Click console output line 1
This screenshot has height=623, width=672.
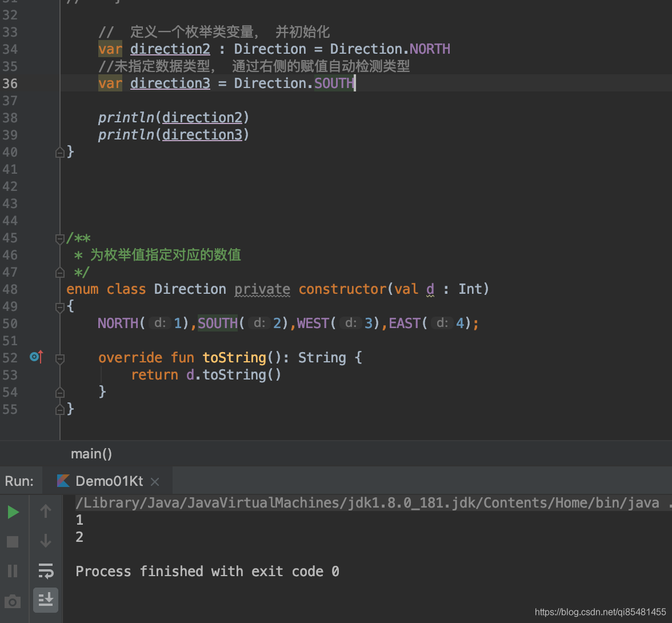79,520
